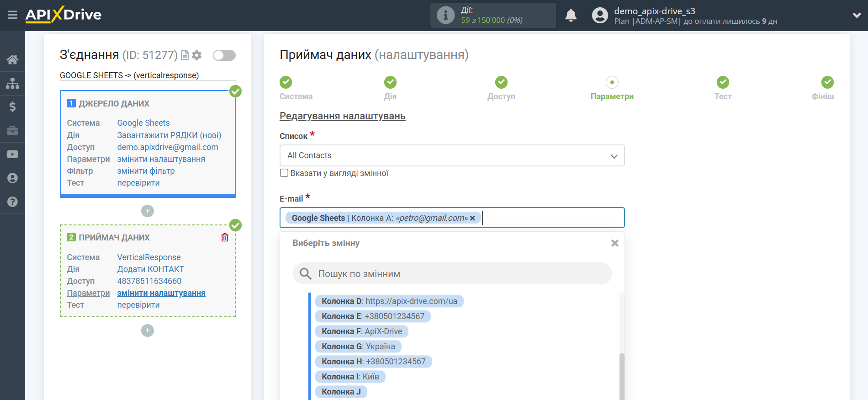
Task: Open the hamburger menu
Action: pos(12,15)
